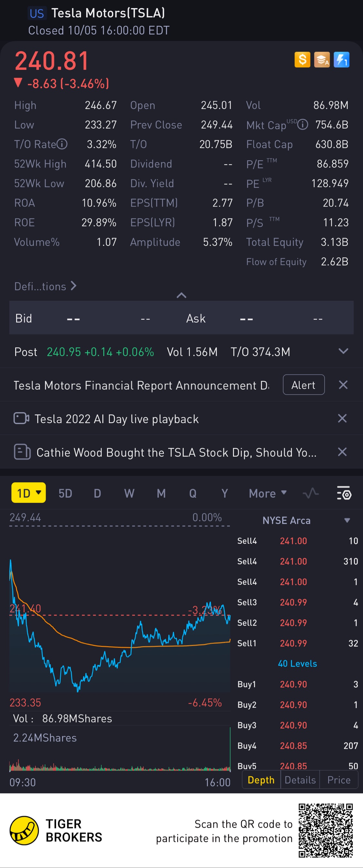Open the Definitions link
The width and height of the screenshot is (363, 868).
(x=45, y=286)
